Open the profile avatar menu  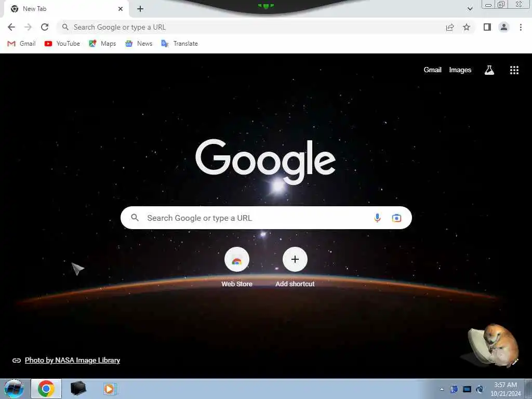[504, 27]
